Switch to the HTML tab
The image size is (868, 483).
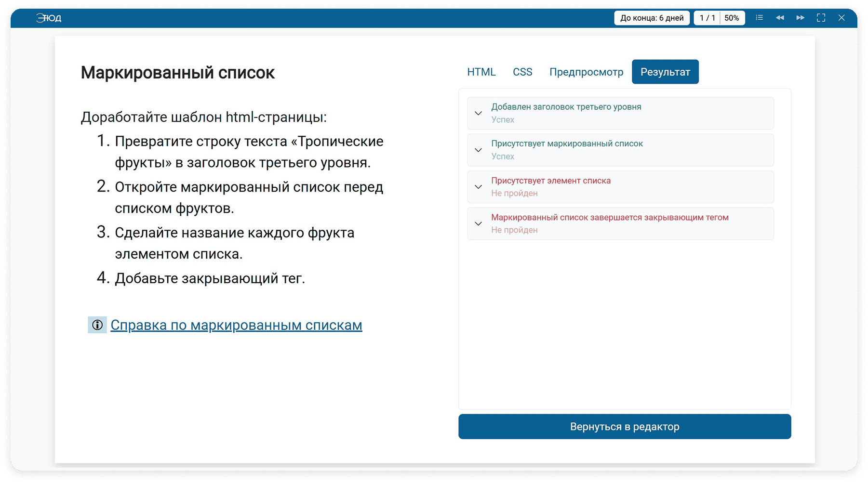pyautogui.click(x=481, y=72)
